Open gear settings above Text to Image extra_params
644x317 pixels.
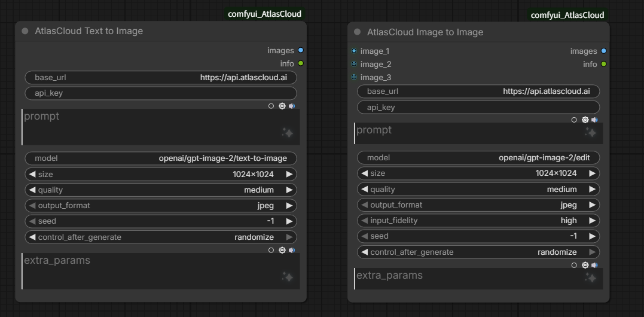tap(282, 250)
